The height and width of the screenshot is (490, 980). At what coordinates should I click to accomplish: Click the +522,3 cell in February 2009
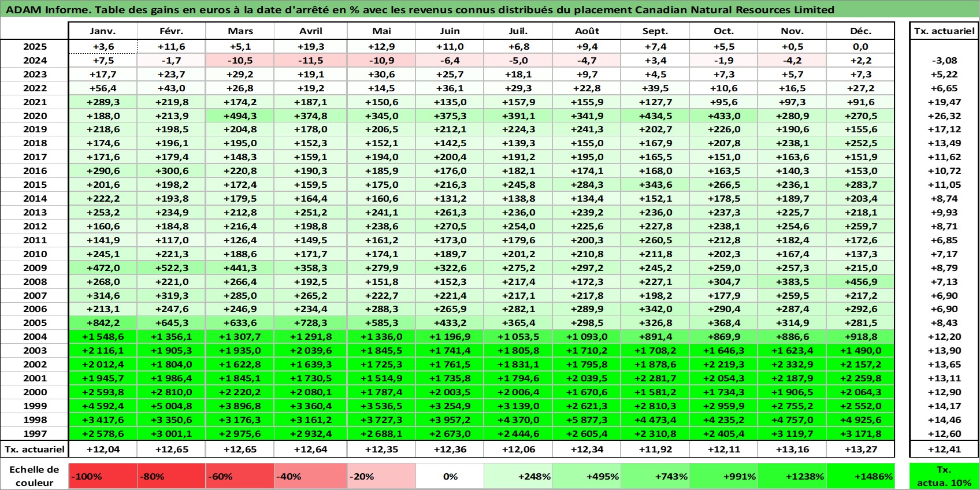pyautogui.click(x=172, y=268)
